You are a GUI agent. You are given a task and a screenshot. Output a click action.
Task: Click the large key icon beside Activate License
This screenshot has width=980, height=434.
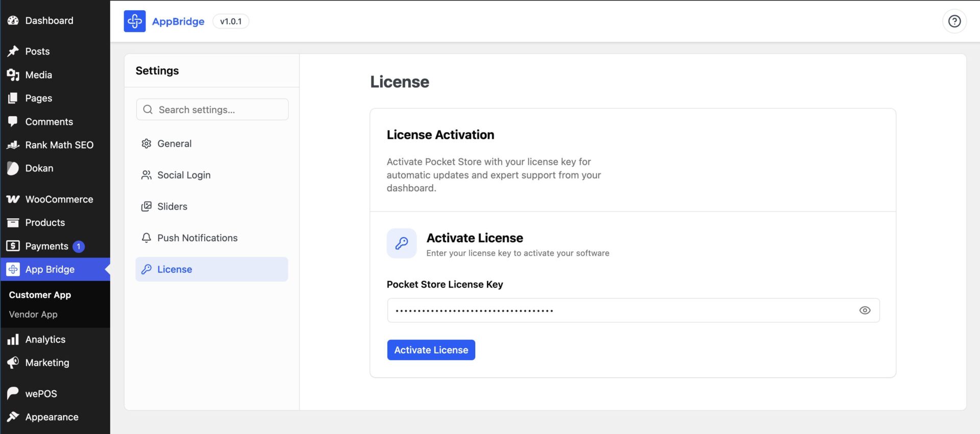pos(402,243)
